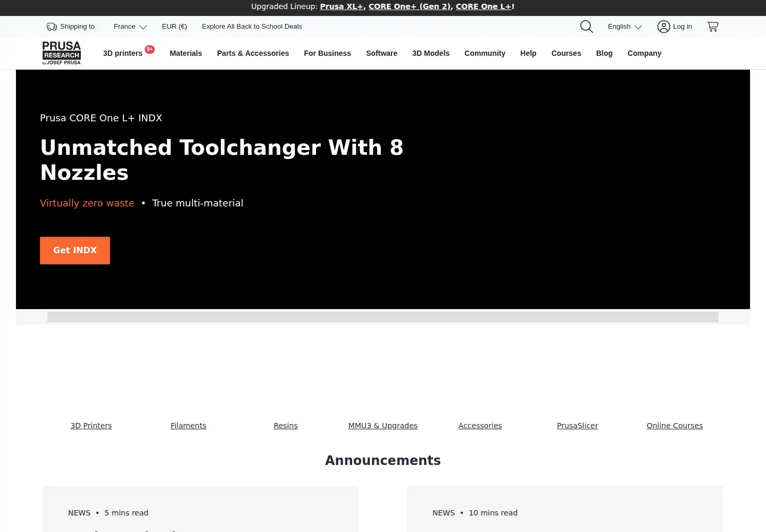Open the English language dropdown
Viewport: 766px width, 532px height.
click(x=625, y=27)
